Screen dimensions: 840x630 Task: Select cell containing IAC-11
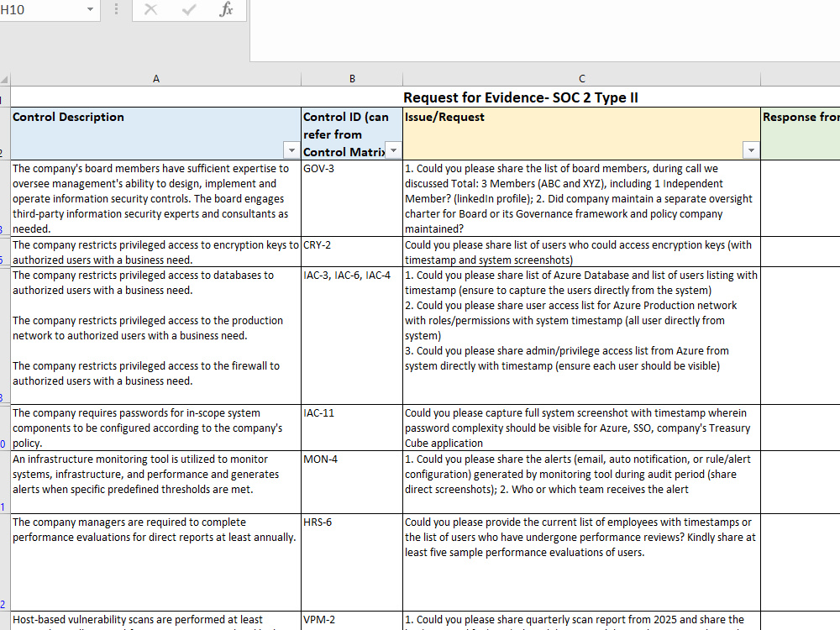pyautogui.click(x=352, y=428)
